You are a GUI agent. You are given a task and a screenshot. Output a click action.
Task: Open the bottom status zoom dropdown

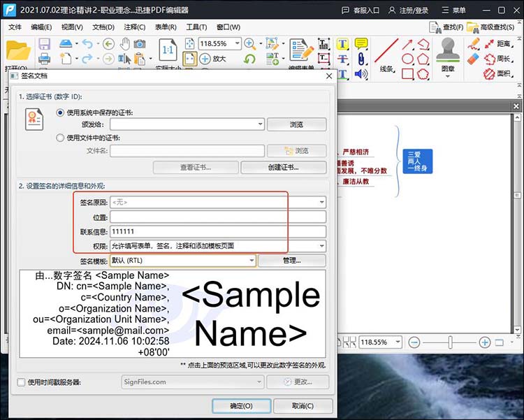pyautogui.click(x=398, y=342)
